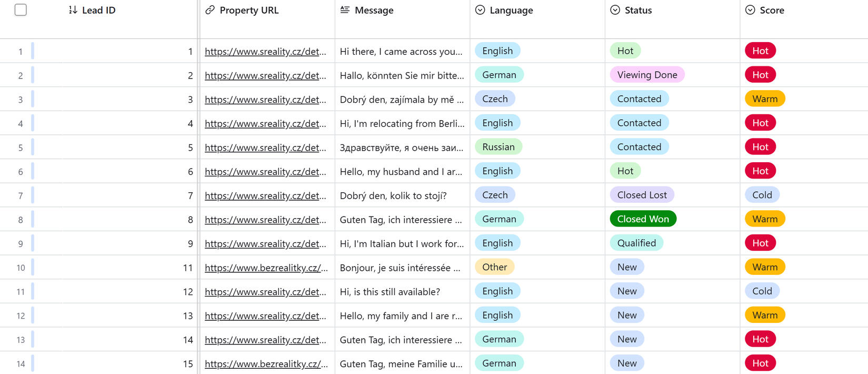Viewport: 868px width, 374px height.
Task: Select the Closed Won status tag
Action: click(643, 219)
